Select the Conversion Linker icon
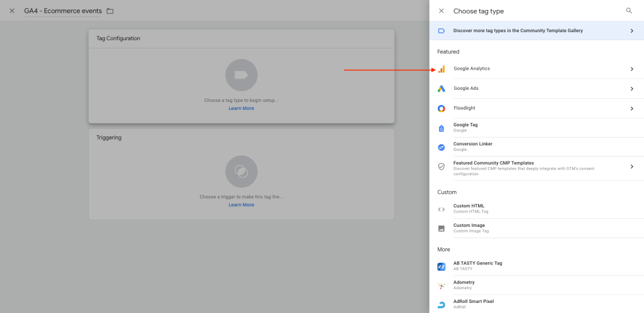Viewport: 644px width, 313px height. (441, 147)
